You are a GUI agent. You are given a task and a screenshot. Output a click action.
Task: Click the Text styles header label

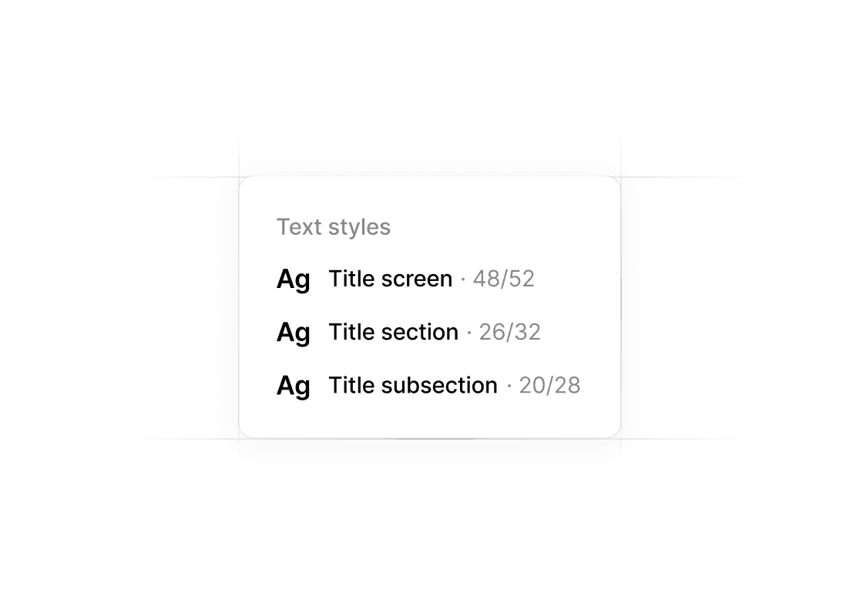click(x=334, y=227)
